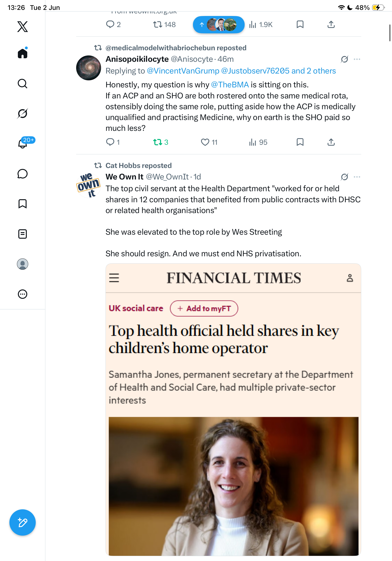
Task: Undo repost on Anisopoikilocyte post
Action: [x=161, y=142]
